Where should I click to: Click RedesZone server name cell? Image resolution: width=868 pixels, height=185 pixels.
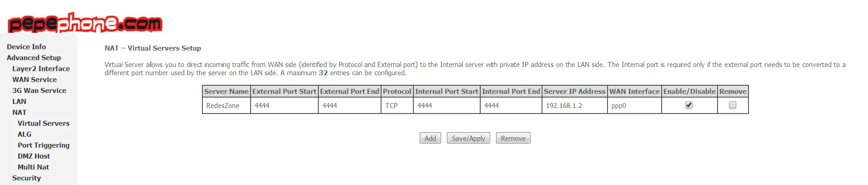[223, 106]
